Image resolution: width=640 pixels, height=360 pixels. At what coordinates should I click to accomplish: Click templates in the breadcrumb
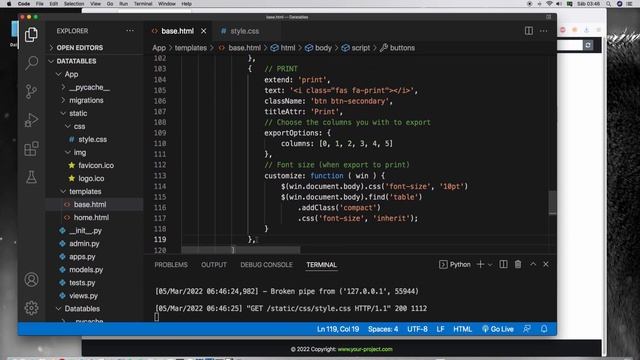191,48
